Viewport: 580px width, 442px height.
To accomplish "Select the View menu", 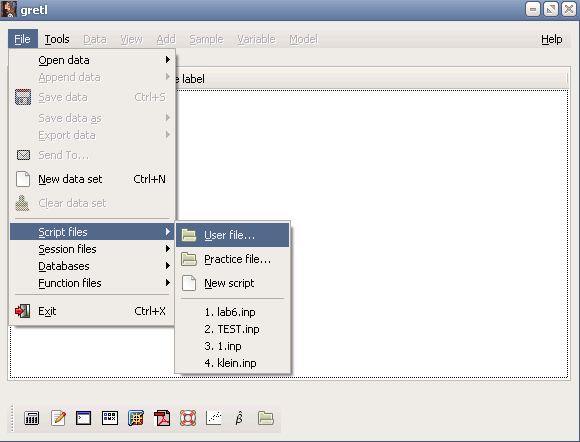I will coord(131,39).
